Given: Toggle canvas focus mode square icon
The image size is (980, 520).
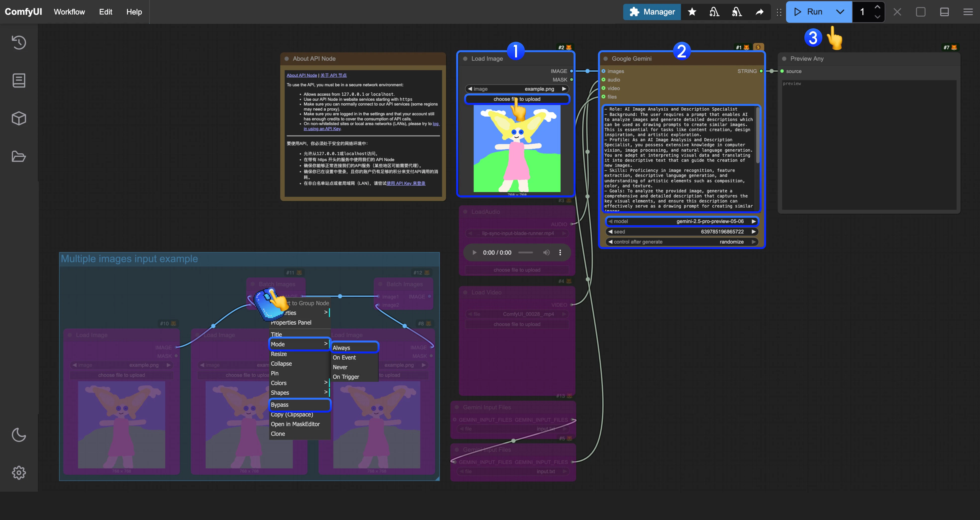Looking at the screenshot, I should pos(921,12).
